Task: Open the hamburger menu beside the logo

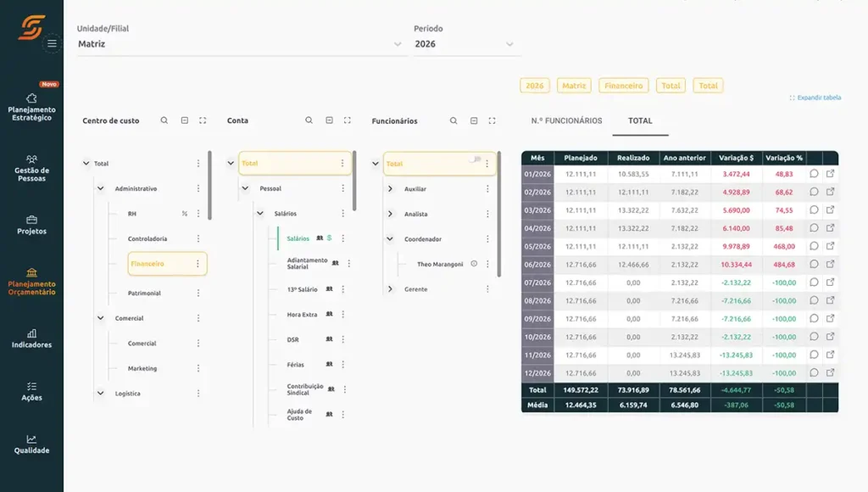Action: 52,43
